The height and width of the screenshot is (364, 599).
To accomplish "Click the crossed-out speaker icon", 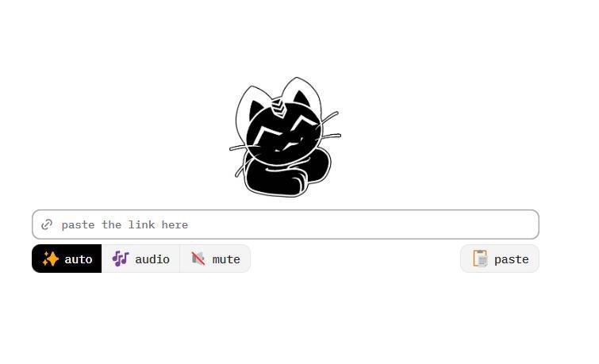I will tap(198, 259).
